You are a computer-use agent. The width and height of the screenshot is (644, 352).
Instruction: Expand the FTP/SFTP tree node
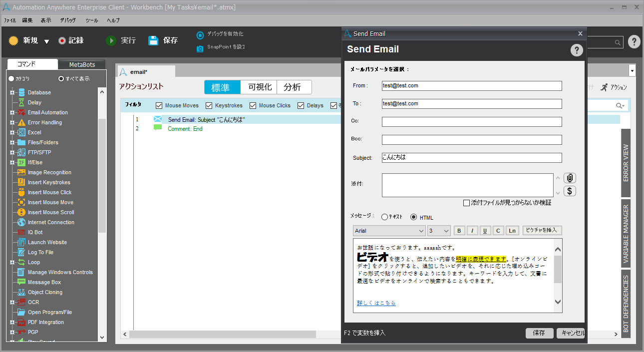point(12,152)
